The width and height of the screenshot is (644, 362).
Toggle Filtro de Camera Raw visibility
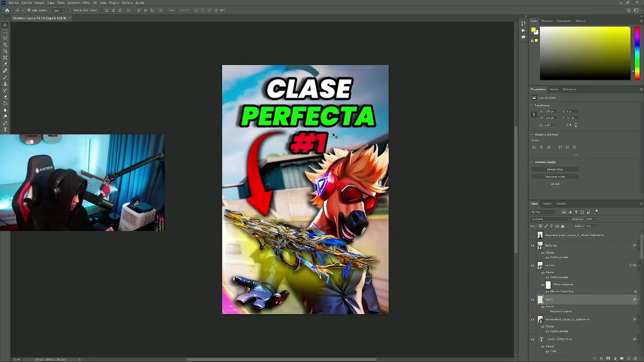[x=547, y=292]
